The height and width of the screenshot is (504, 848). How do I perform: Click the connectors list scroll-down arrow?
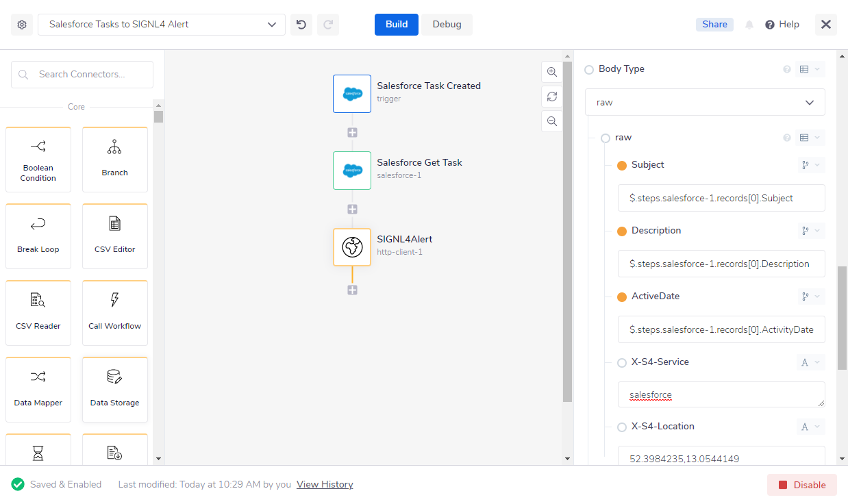(x=159, y=458)
